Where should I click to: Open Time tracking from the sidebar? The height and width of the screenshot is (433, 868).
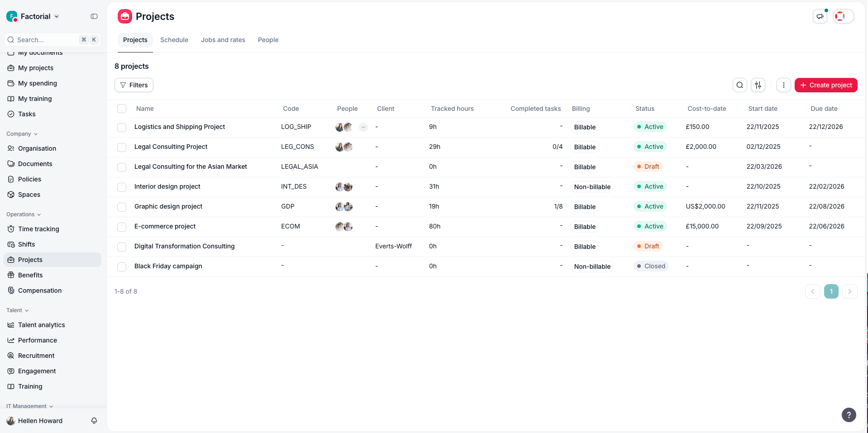38,228
